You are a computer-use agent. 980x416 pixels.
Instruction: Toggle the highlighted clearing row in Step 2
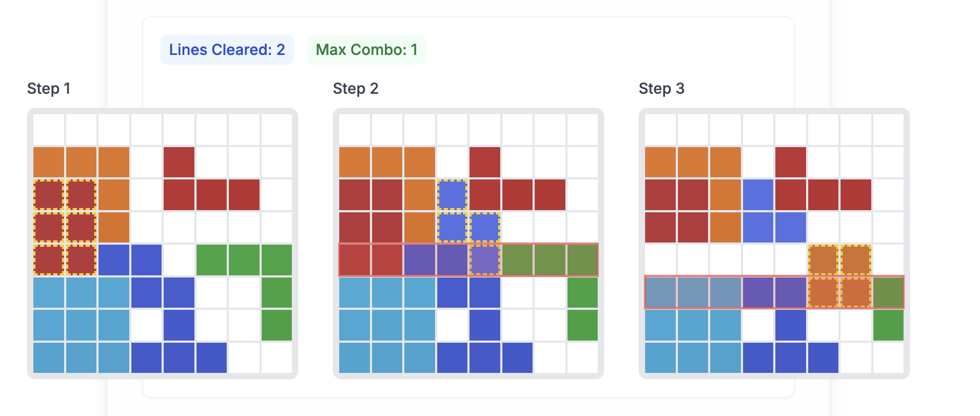467,260
